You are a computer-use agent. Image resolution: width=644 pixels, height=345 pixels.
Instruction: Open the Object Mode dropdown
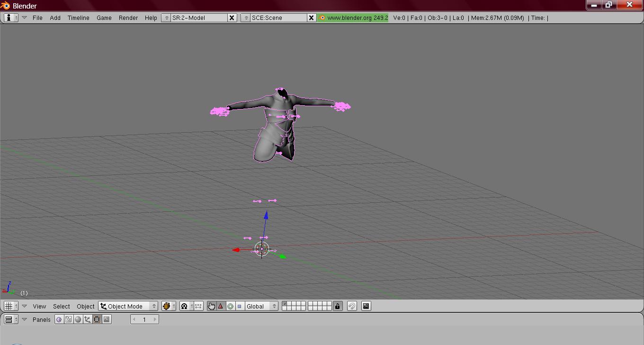click(x=128, y=306)
